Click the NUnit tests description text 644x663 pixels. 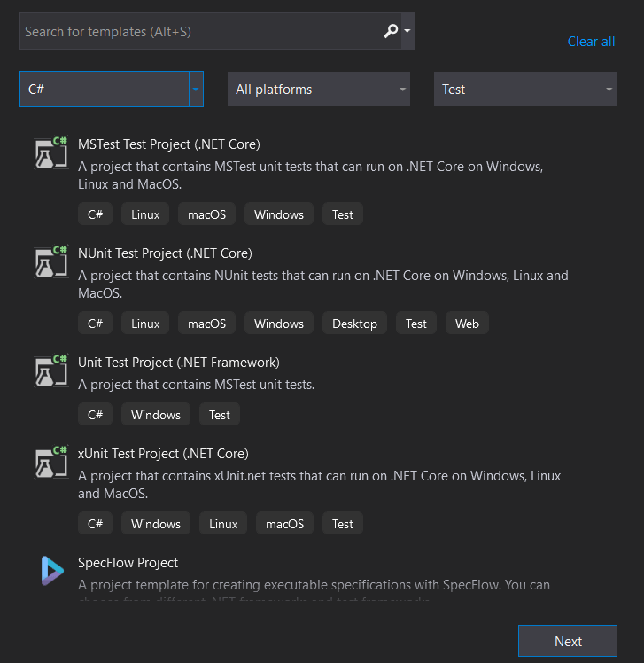click(x=323, y=285)
